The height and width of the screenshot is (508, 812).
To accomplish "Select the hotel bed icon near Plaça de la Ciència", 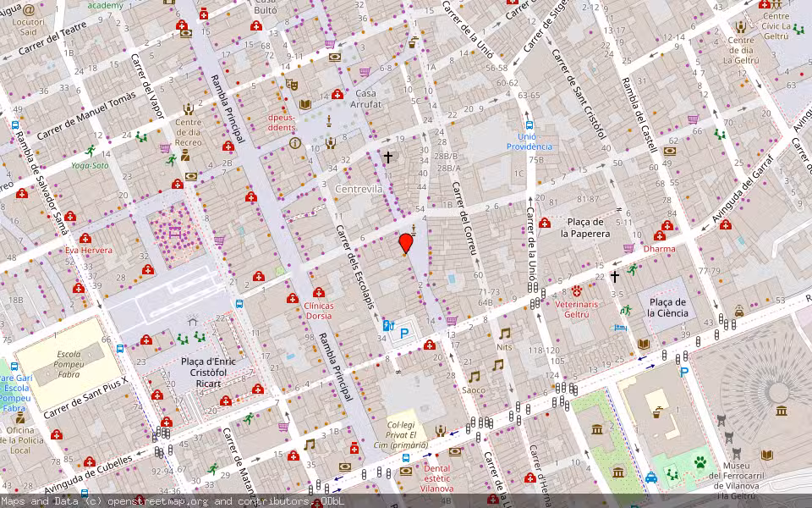I will (x=620, y=328).
